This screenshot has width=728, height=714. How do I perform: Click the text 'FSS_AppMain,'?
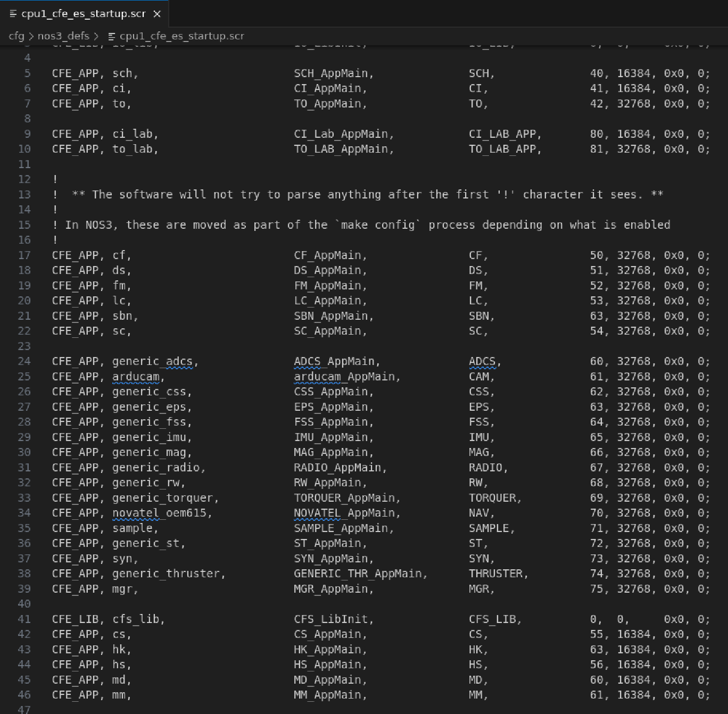coord(334,422)
